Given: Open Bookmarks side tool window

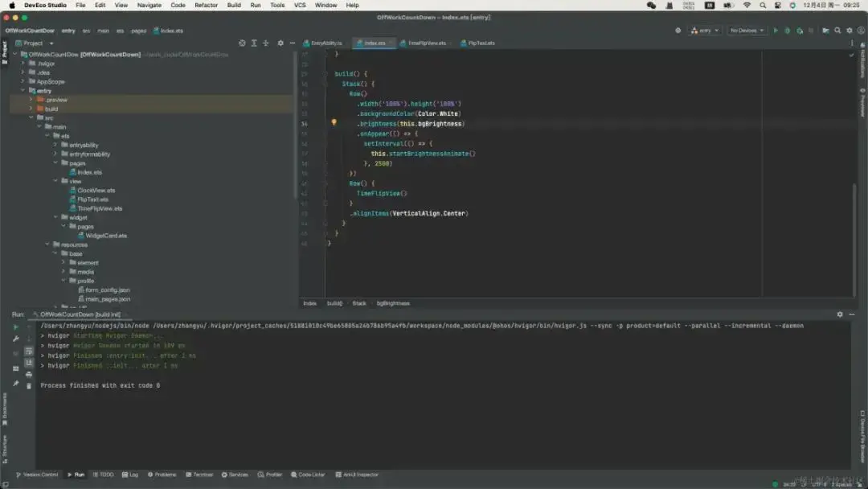Looking at the screenshot, I should [x=5, y=409].
